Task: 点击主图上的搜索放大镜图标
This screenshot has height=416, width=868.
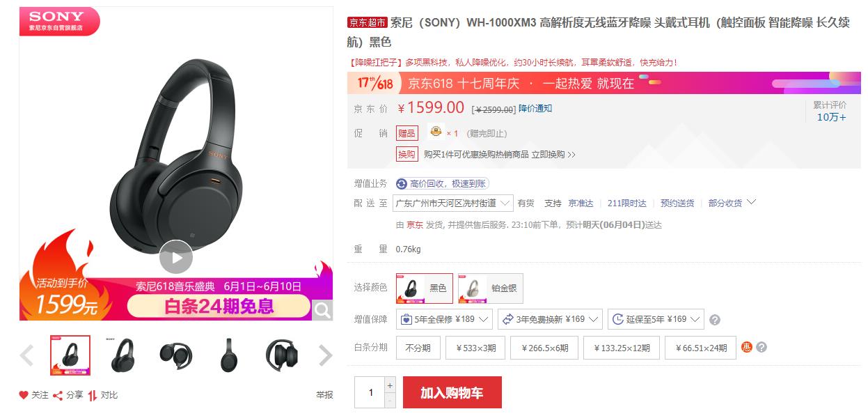Action: point(322,309)
